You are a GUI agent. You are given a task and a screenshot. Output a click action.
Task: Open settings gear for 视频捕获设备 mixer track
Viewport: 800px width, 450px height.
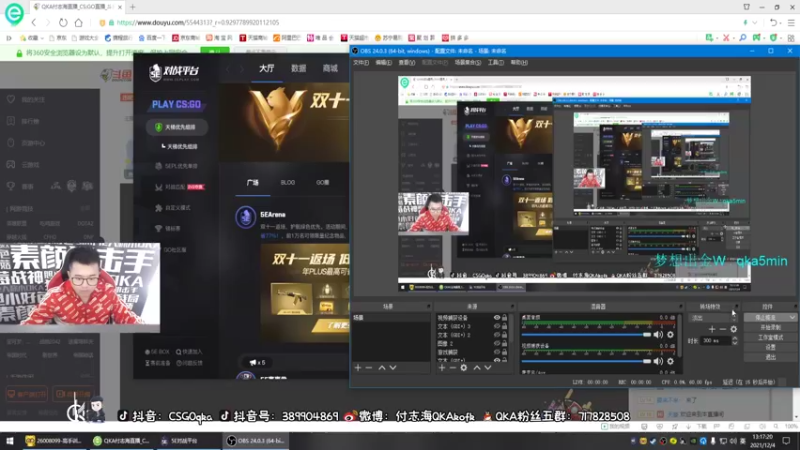coord(670,361)
